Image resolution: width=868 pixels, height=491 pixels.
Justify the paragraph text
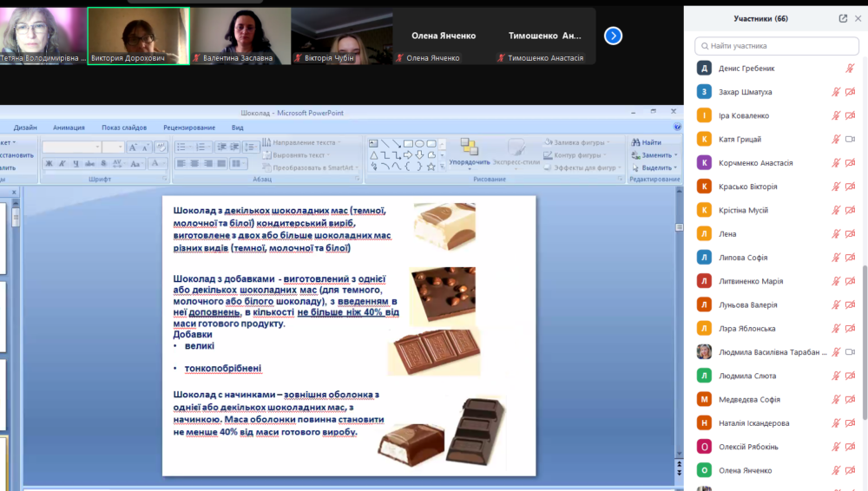[x=221, y=163]
